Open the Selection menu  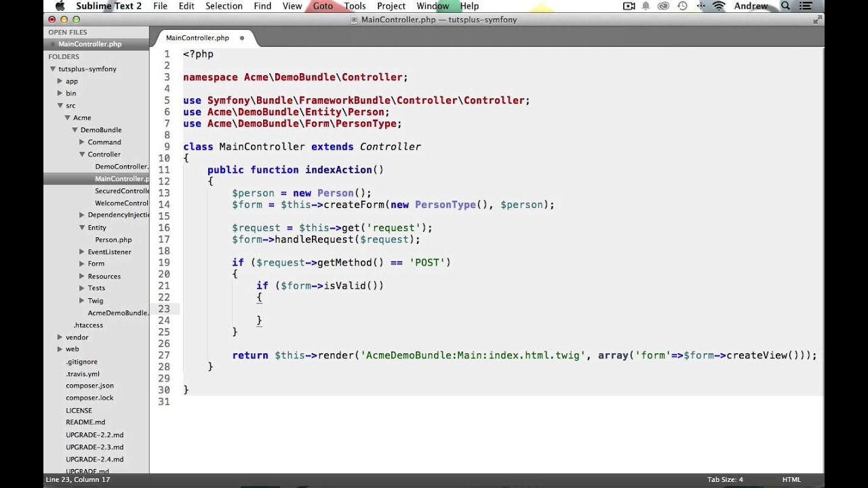(224, 6)
